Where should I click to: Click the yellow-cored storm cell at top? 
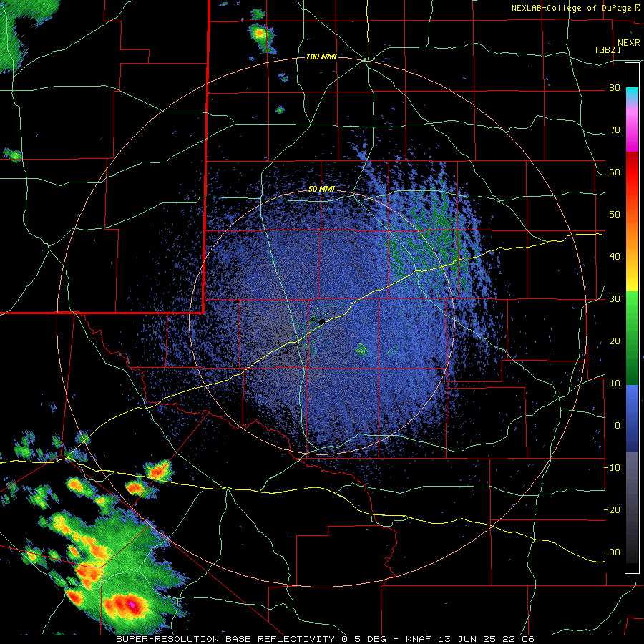coord(260,36)
